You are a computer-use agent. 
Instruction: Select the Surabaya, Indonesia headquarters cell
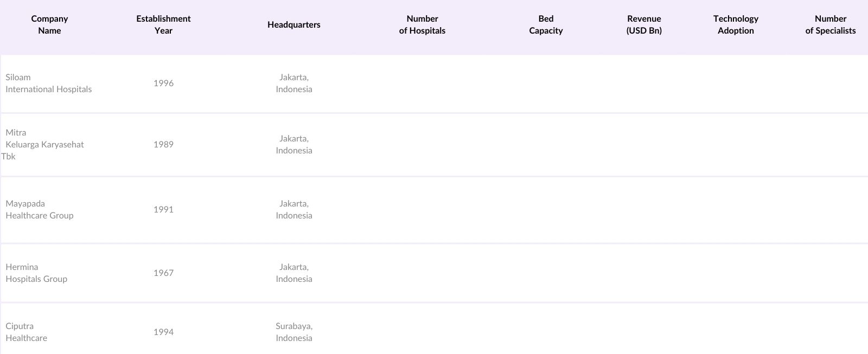pos(293,332)
